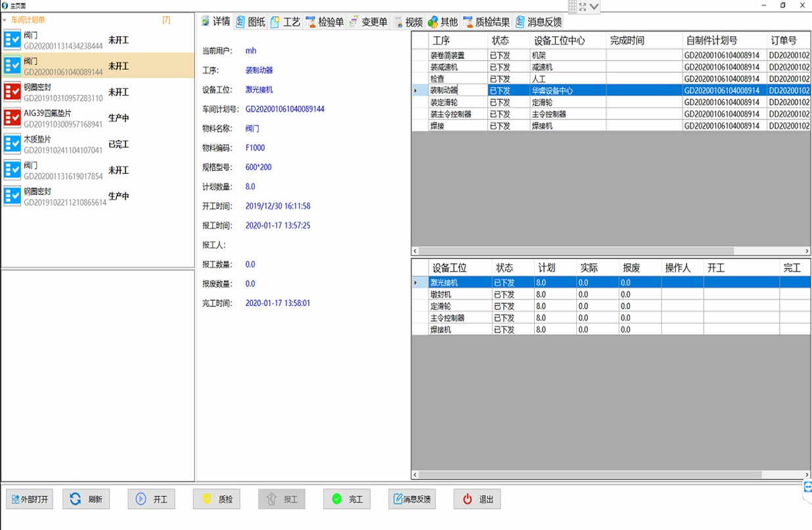Toggle the red checklist icon for 钢圈密封
This screenshot has height=530, width=812.
click(11, 92)
